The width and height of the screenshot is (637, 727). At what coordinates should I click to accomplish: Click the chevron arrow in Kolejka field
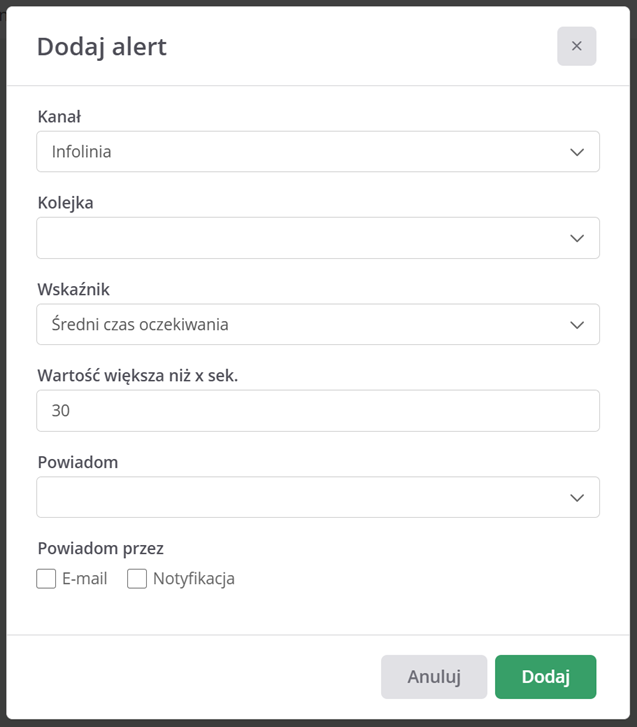(576, 238)
